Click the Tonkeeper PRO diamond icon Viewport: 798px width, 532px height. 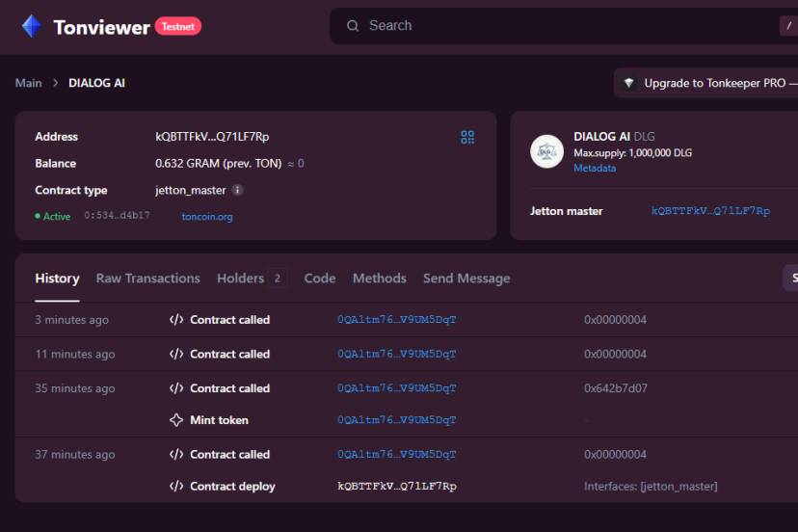[629, 83]
